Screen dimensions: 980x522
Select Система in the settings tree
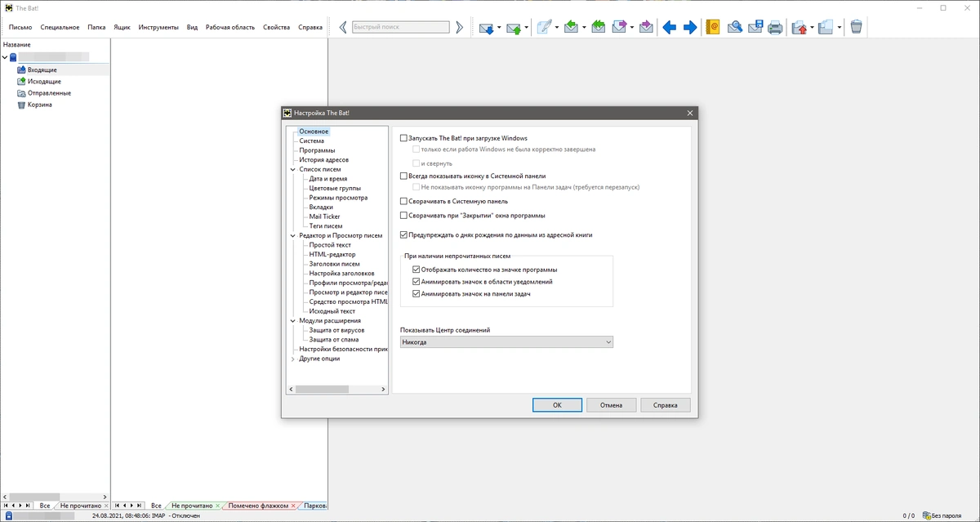311,141
